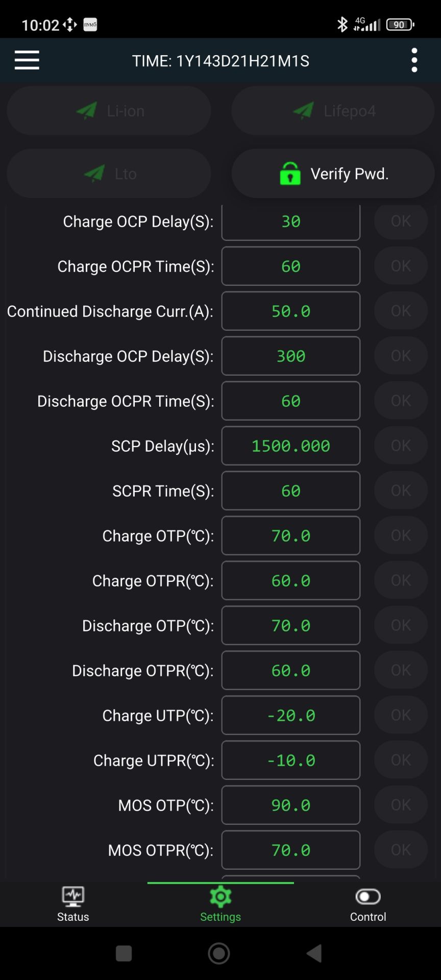The image size is (441, 980).
Task: Edit the Charge UTP value field
Action: tap(291, 715)
